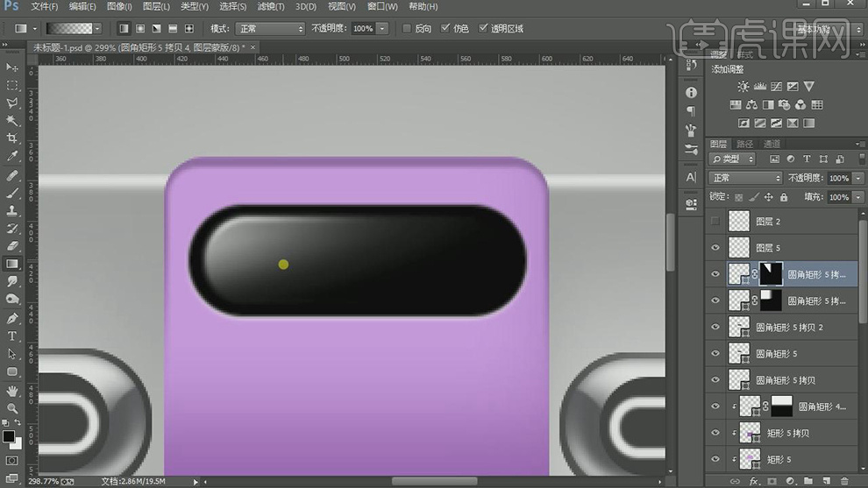Open the layer filter type dropdown
The width and height of the screenshot is (868, 488).
(732, 159)
